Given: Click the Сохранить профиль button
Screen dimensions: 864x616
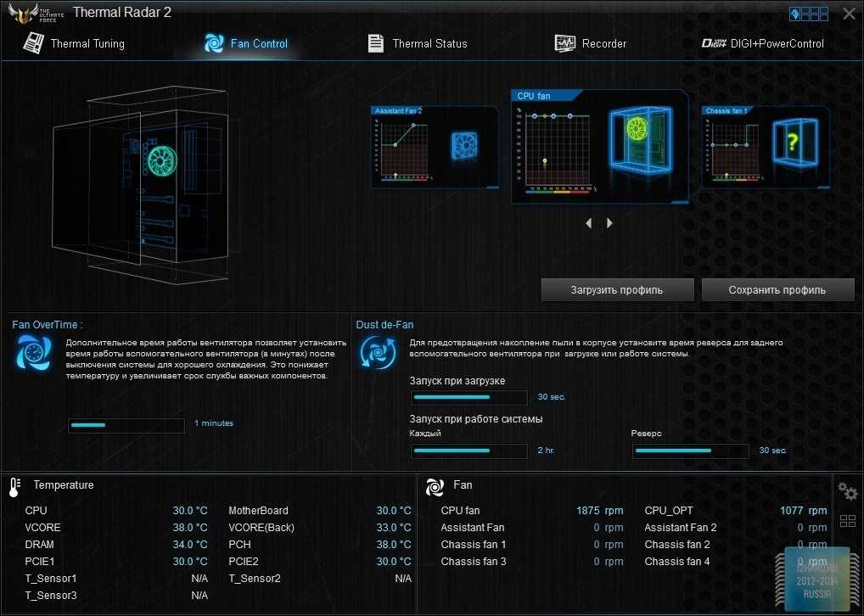Looking at the screenshot, I should [777, 289].
